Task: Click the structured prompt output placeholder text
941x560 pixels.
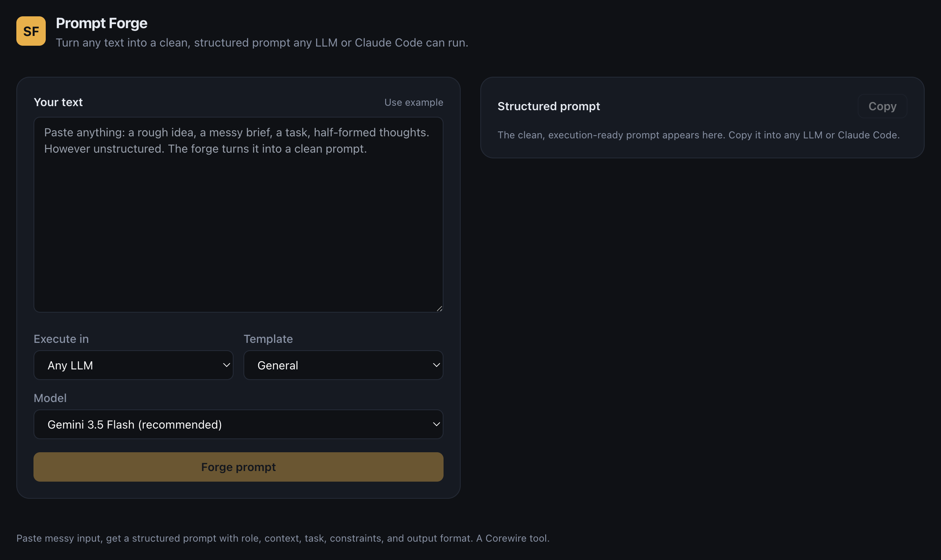Action: 698,135
